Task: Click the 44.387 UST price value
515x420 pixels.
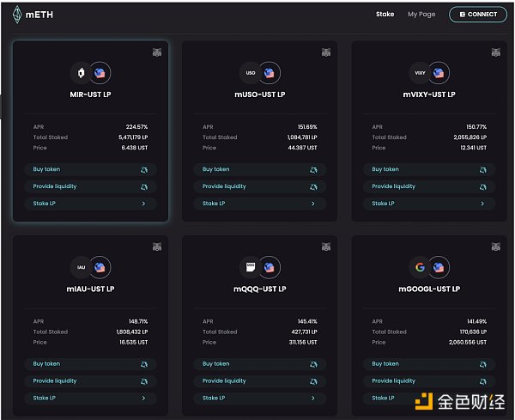Action: 302,148
